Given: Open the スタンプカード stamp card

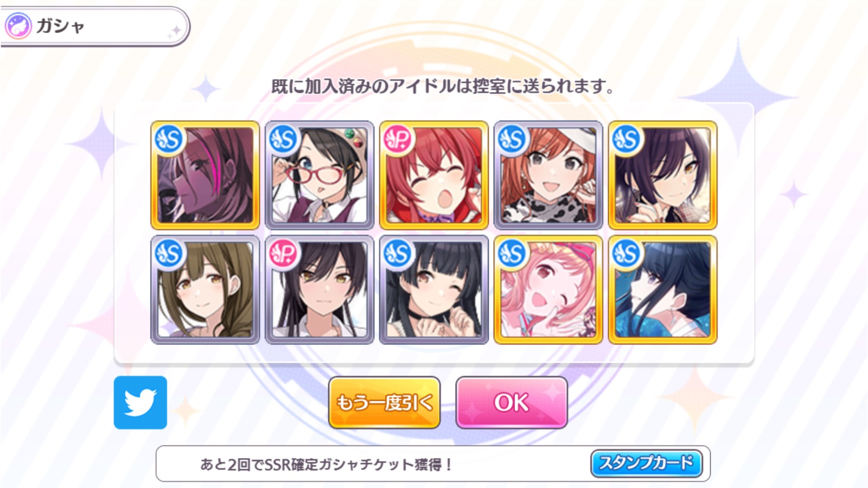Looking at the screenshot, I should pos(646,463).
